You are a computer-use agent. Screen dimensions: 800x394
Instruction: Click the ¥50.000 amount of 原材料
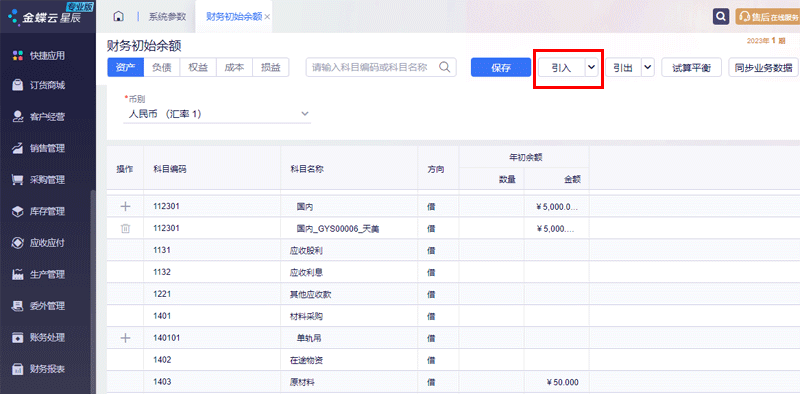pos(562,382)
